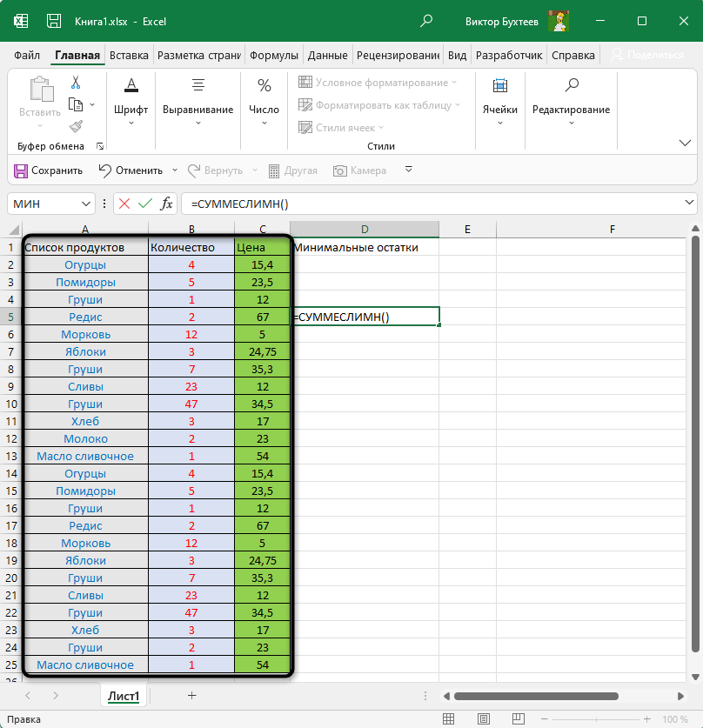Confirm formula entry with the green checkmark
Image resolution: width=703 pixels, height=728 pixels.
pos(145,204)
